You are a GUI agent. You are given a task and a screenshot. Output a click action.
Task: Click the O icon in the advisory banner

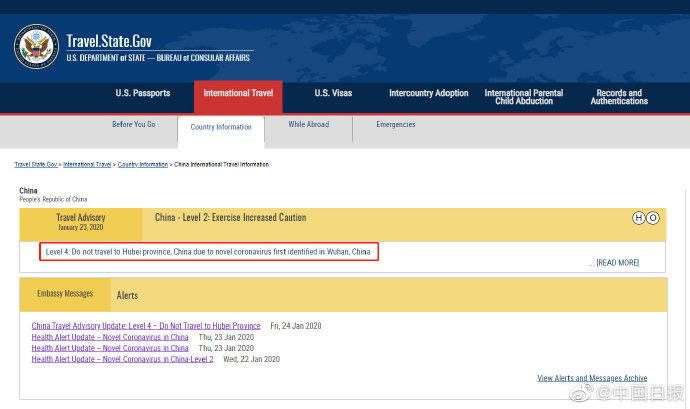653,218
